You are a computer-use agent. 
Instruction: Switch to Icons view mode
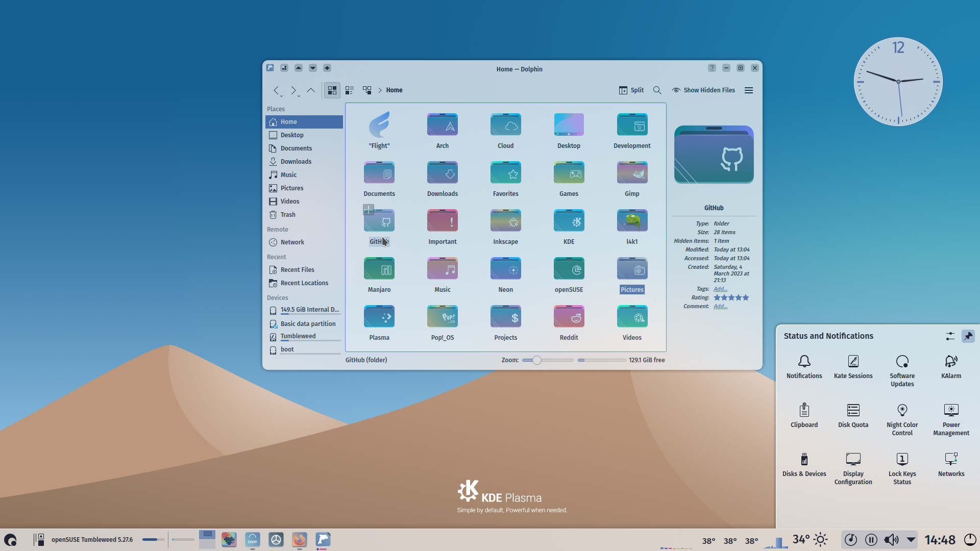pos(332,90)
